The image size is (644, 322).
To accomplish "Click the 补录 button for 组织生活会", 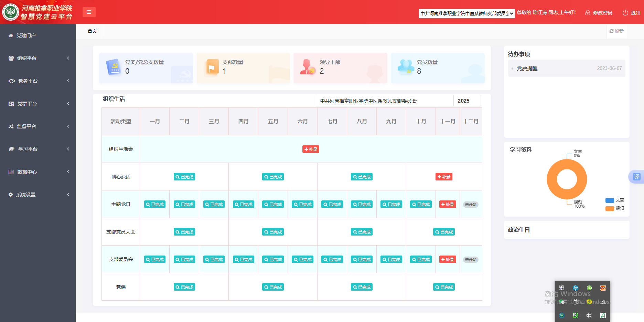I will click(311, 149).
